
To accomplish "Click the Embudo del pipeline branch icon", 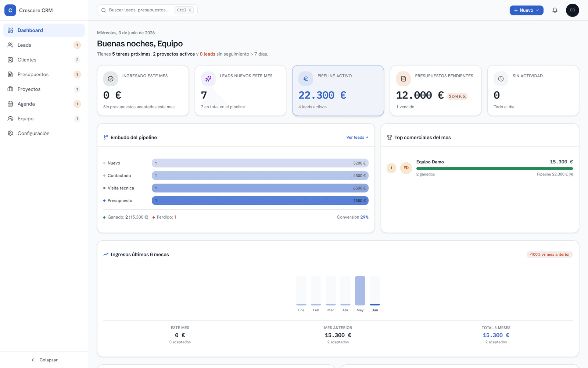I will [106, 137].
